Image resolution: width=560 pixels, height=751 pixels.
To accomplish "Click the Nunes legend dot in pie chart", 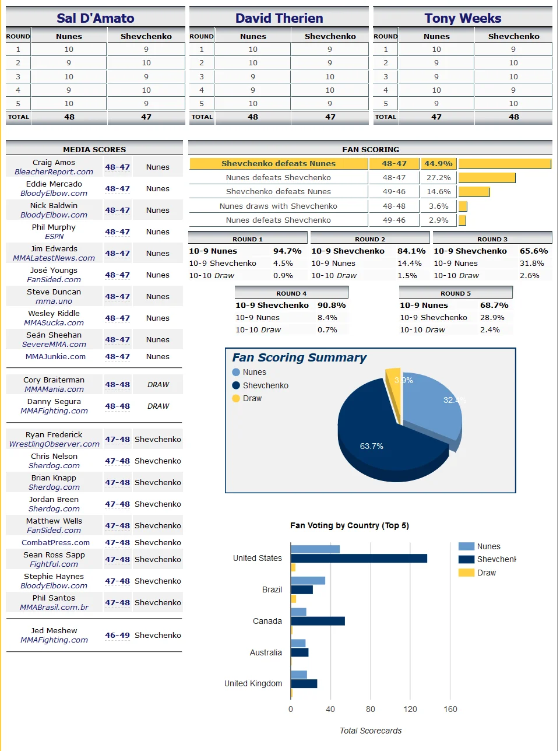I will tap(236, 372).
